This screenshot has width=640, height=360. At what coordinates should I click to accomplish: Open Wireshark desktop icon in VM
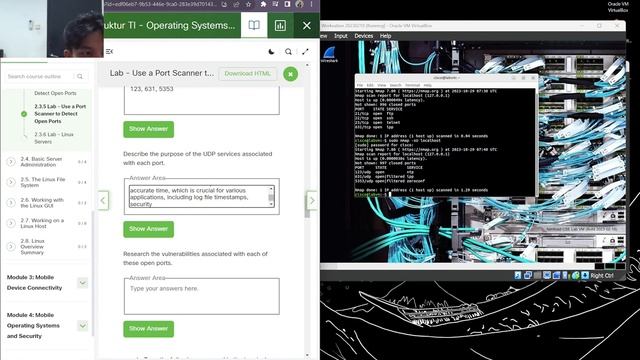329,55
